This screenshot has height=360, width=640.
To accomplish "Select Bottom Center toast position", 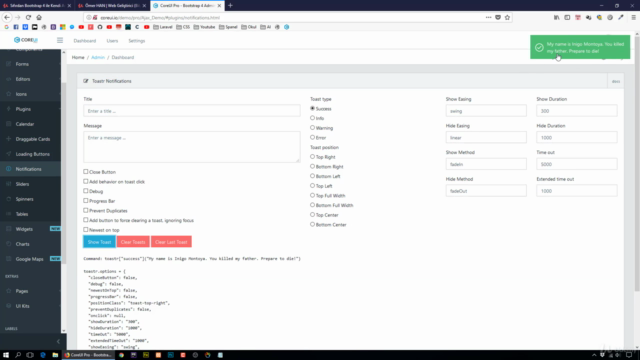I will [x=313, y=224].
